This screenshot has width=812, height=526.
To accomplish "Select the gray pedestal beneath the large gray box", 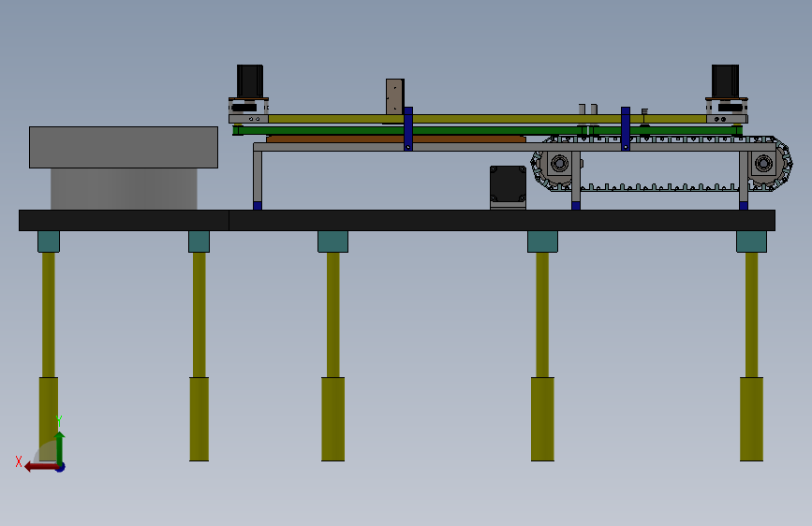I will [x=124, y=189].
